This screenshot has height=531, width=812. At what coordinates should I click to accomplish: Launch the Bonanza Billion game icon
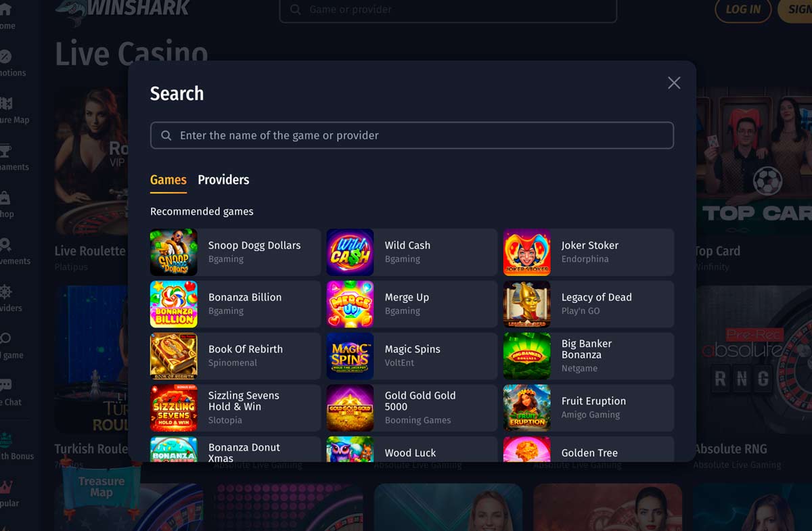[x=174, y=304]
